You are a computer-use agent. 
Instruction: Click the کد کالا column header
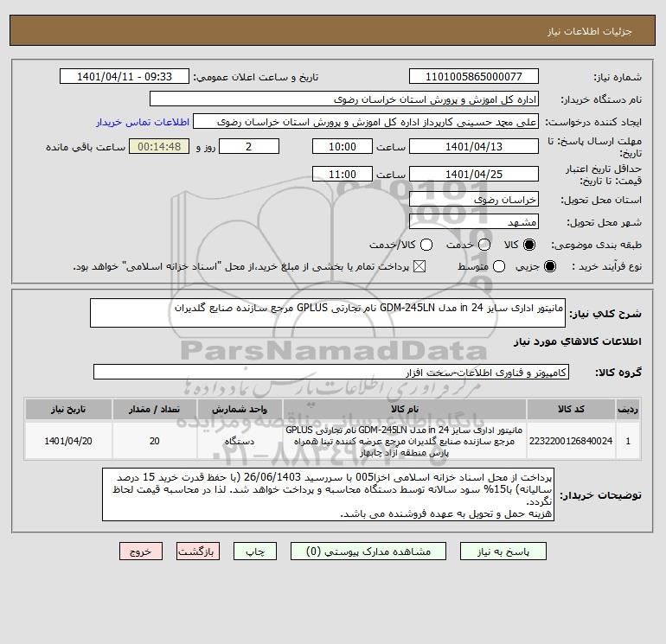[x=571, y=409]
